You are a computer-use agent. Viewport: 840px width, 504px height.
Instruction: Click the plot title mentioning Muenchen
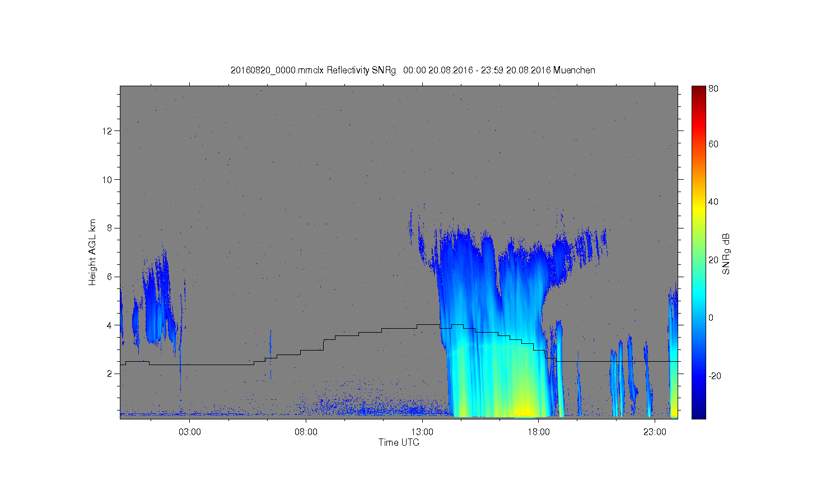413,70
